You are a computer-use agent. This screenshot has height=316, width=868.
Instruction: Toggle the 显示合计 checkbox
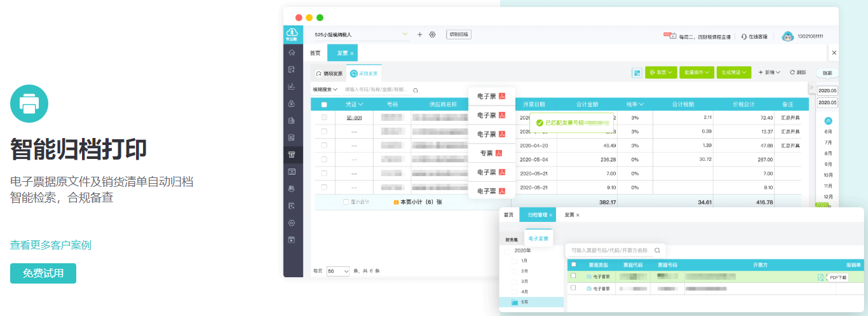click(346, 202)
